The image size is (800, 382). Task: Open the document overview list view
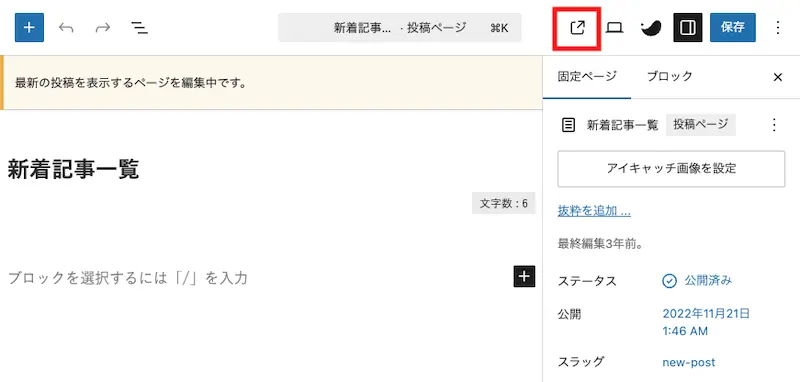tap(139, 28)
